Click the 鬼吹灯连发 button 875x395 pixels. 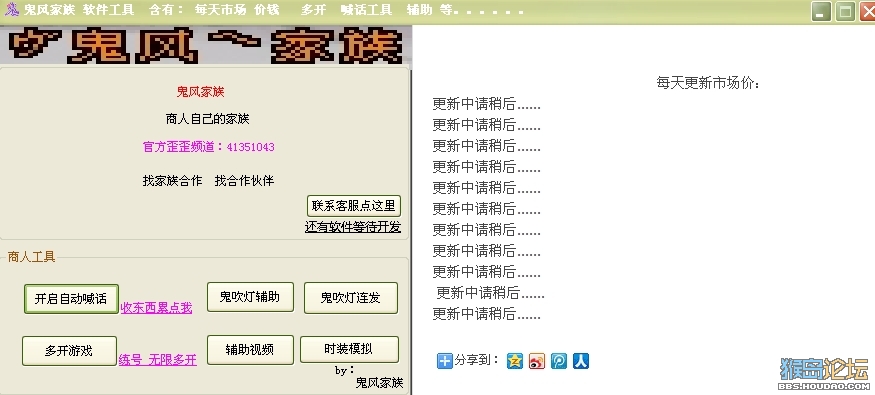[x=350, y=297]
